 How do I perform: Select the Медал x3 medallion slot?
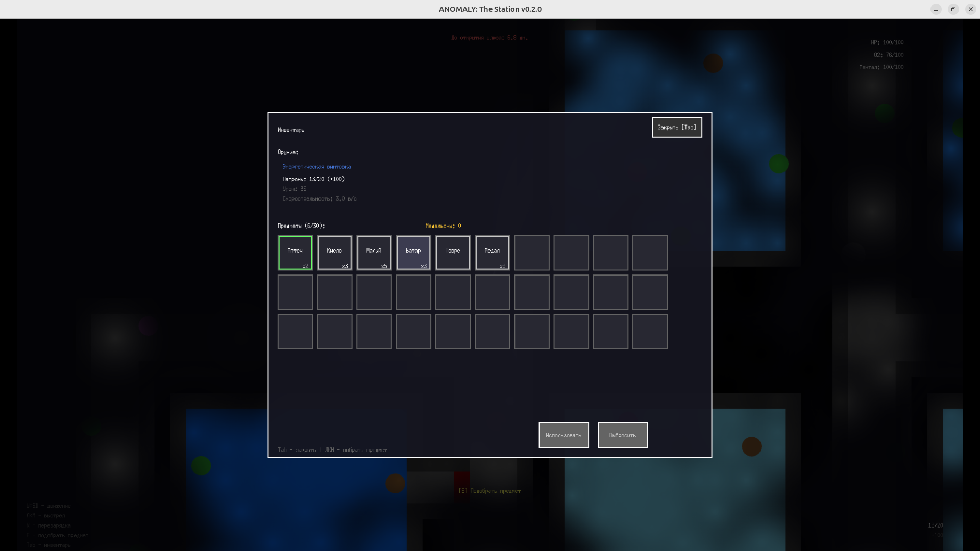(492, 253)
